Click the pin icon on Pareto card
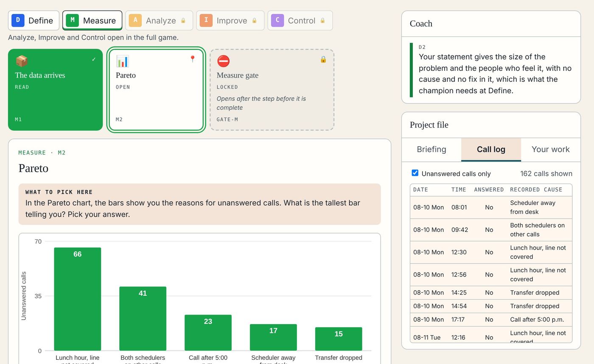The width and height of the screenshot is (594, 364). pos(193,59)
